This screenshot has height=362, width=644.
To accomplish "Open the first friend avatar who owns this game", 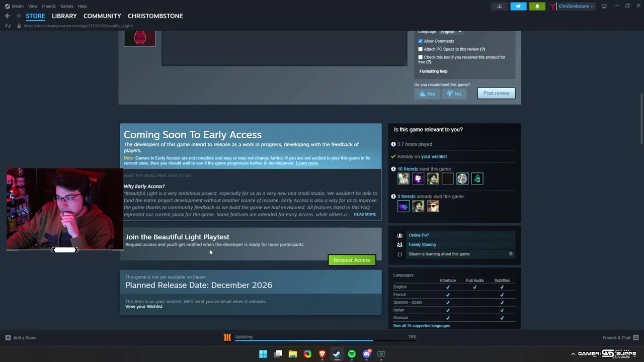I will (404, 206).
